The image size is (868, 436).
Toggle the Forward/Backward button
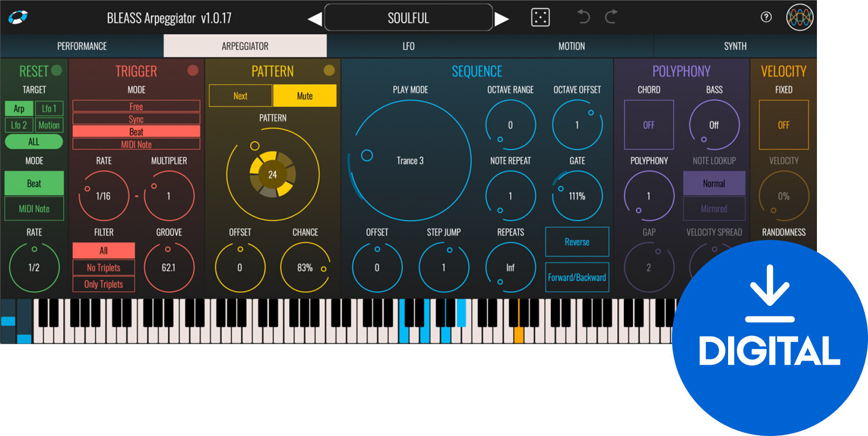577,277
